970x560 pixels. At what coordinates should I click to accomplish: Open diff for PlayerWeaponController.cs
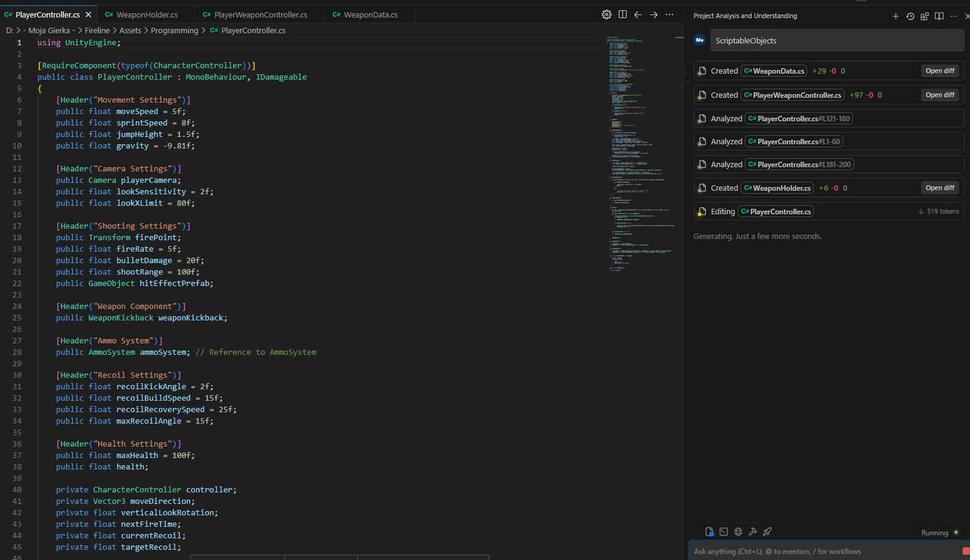click(x=940, y=95)
